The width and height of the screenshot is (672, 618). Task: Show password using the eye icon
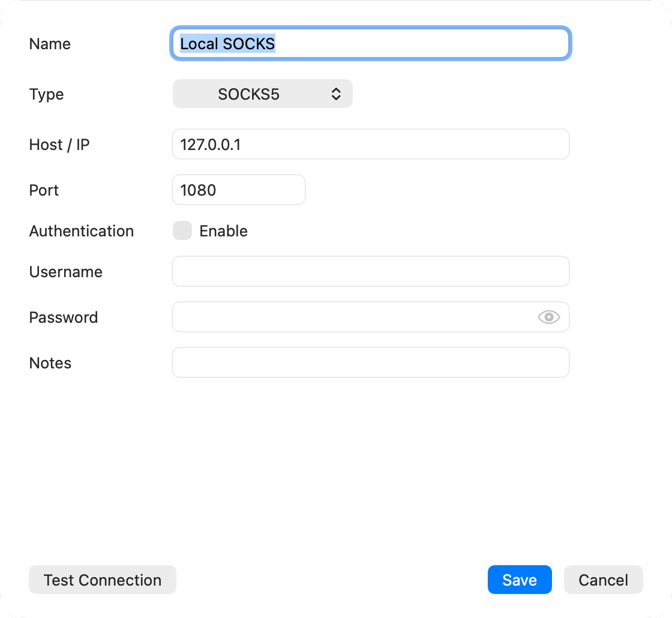click(548, 317)
